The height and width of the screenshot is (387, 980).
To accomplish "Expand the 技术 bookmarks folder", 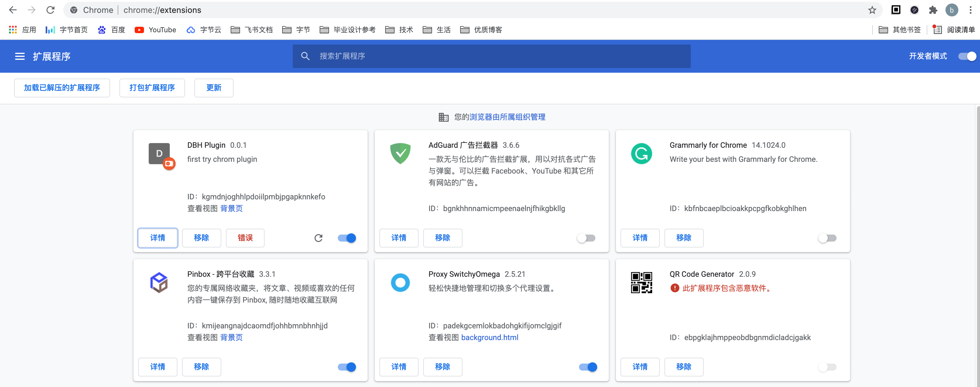I will click(399, 30).
